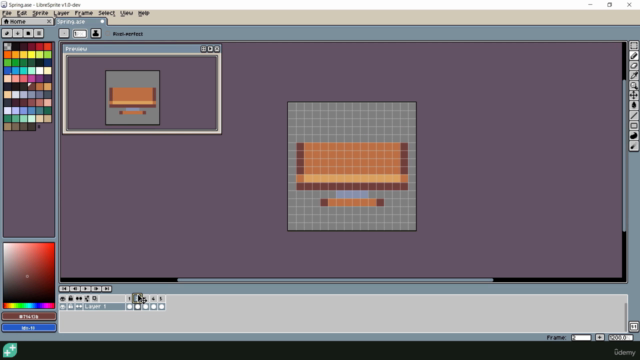Screen dimensions: 640x360
Task: Open the View menu
Action: (127, 13)
